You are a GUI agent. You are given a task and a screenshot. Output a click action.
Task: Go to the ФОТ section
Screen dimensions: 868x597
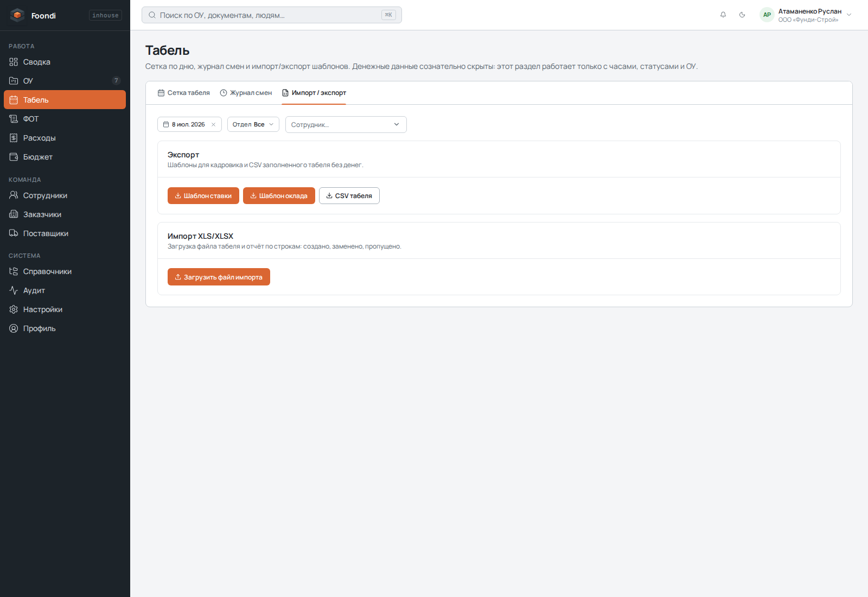click(x=65, y=119)
